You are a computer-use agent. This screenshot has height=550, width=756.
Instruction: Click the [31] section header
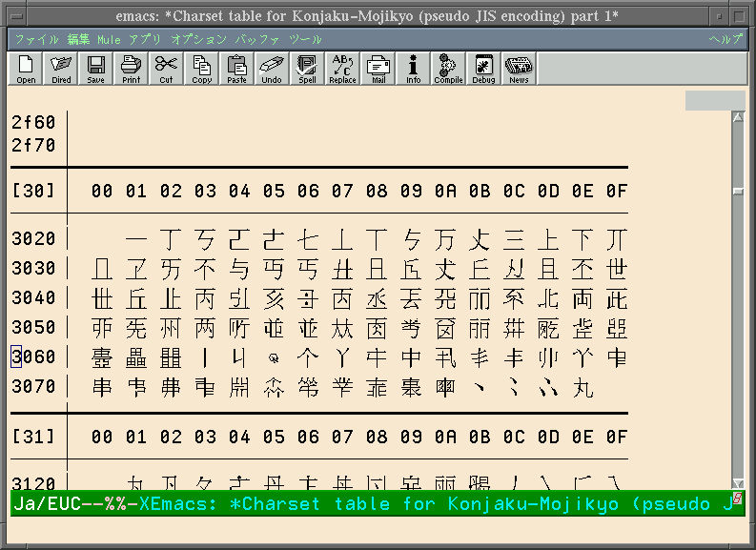click(33, 437)
